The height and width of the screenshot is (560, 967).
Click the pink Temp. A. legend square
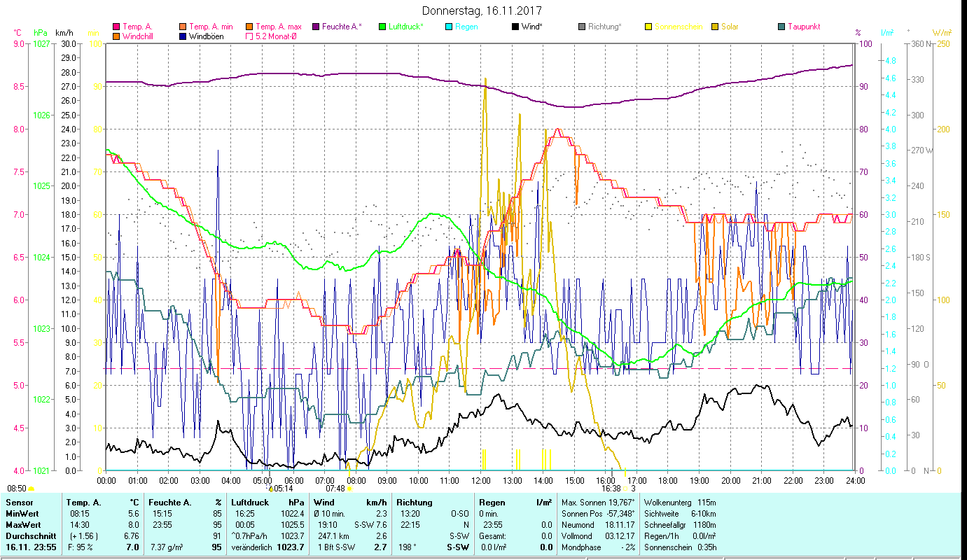(116, 27)
